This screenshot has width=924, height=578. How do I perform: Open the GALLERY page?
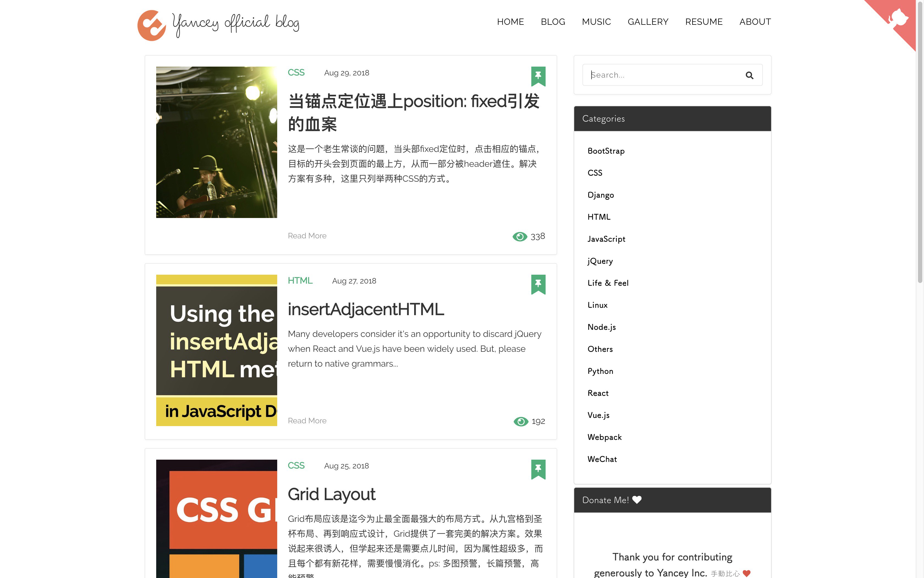(x=648, y=22)
